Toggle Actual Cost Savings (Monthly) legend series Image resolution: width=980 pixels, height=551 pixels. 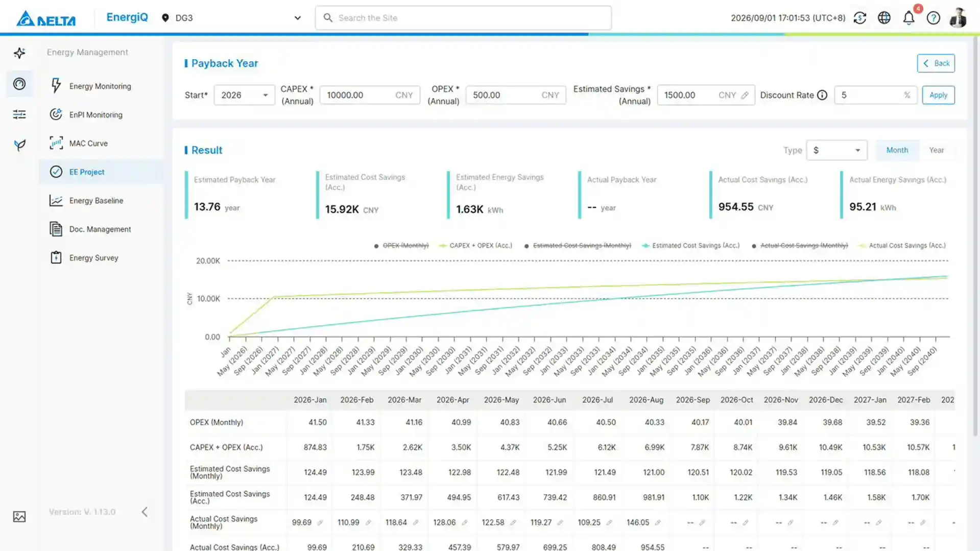pyautogui.click(x=799, y=246)
